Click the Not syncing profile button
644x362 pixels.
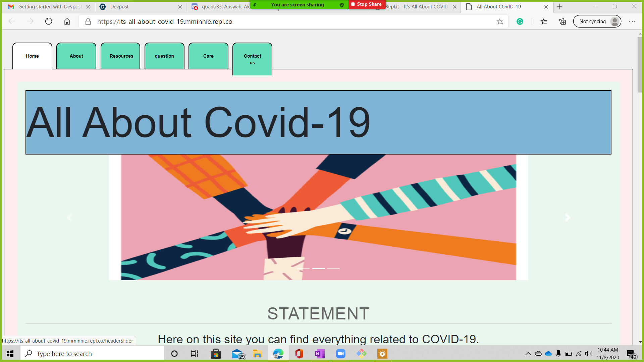tap(597, 21)
